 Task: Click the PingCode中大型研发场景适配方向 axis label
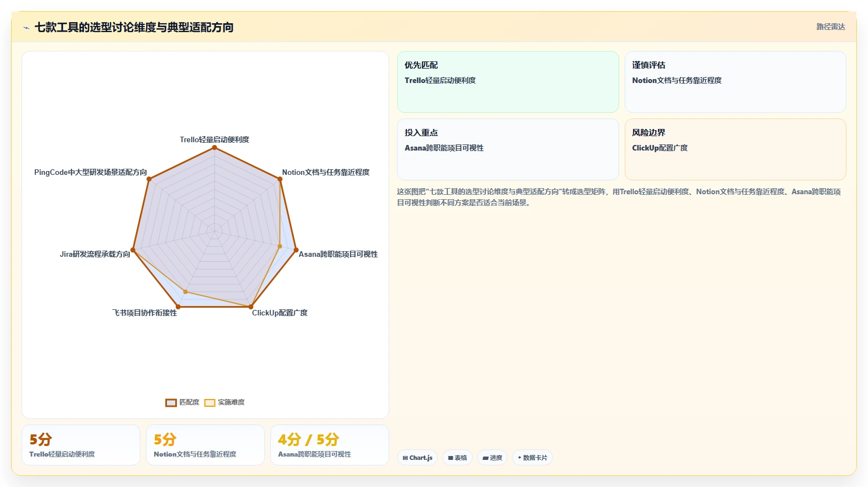coord(91,172)
